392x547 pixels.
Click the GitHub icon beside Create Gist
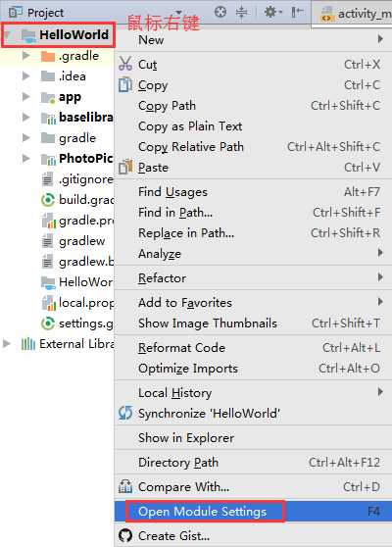(x=125, y=535)
